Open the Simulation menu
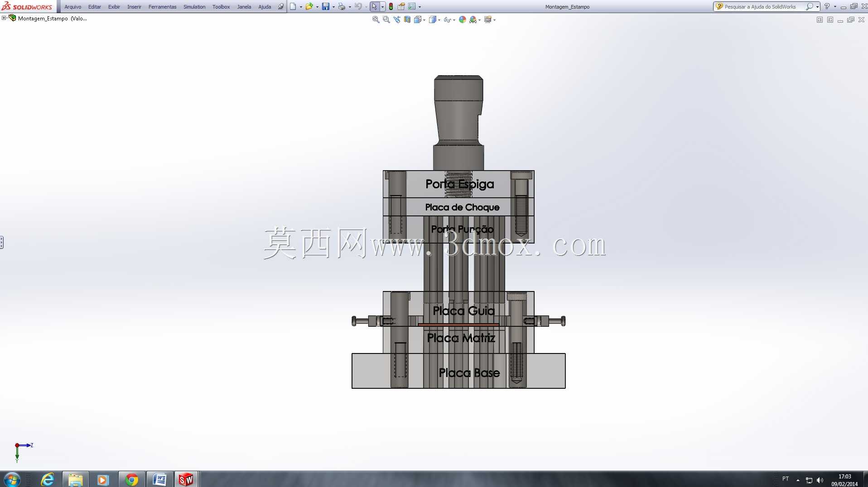Screen dimensions: 868x487 coord(194,7)
